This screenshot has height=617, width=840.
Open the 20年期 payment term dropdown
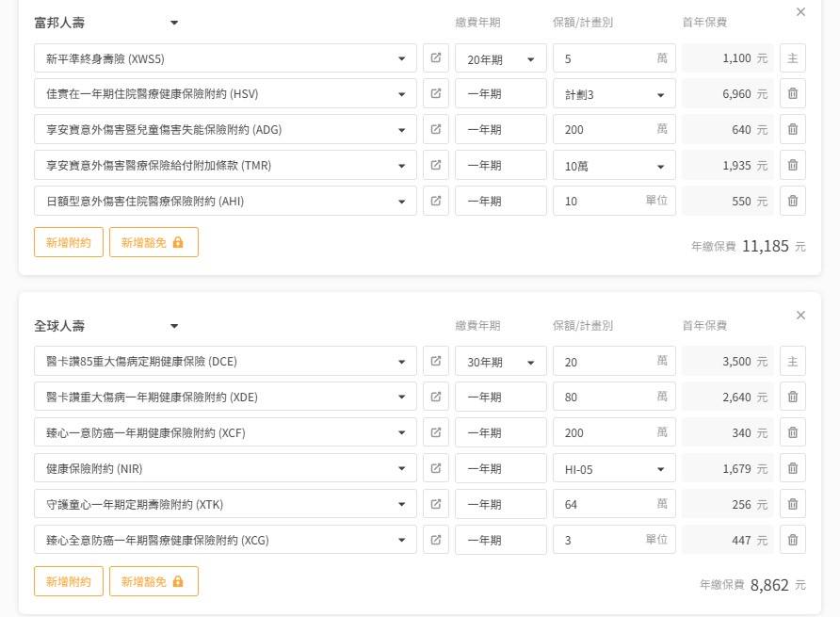coord(500,58)
